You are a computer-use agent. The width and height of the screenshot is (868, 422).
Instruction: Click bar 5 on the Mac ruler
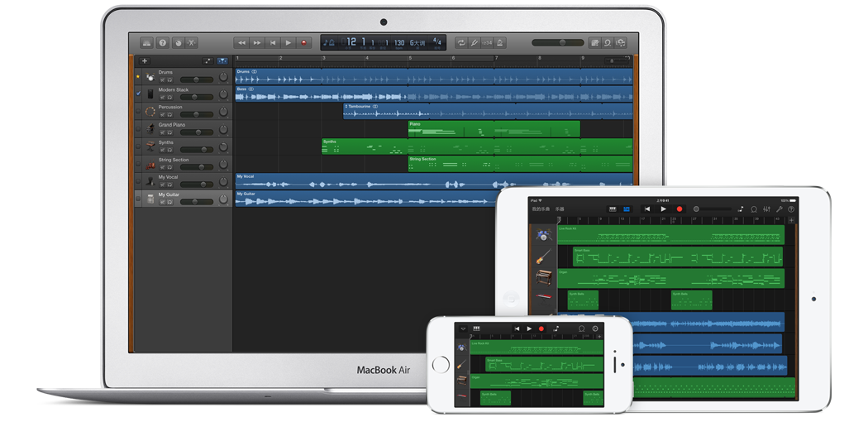pyautogui.click(x=411, y=58)
